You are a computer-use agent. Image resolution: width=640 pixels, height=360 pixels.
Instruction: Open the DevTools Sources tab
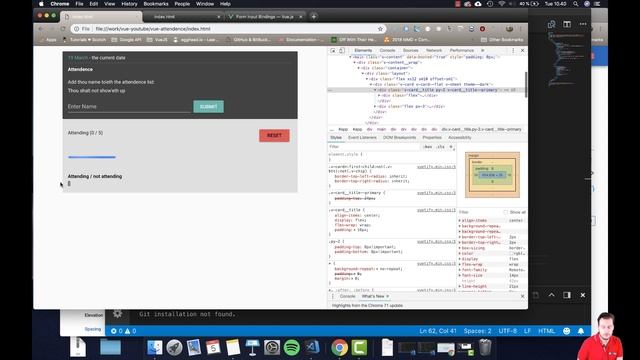tap(410, 51)
